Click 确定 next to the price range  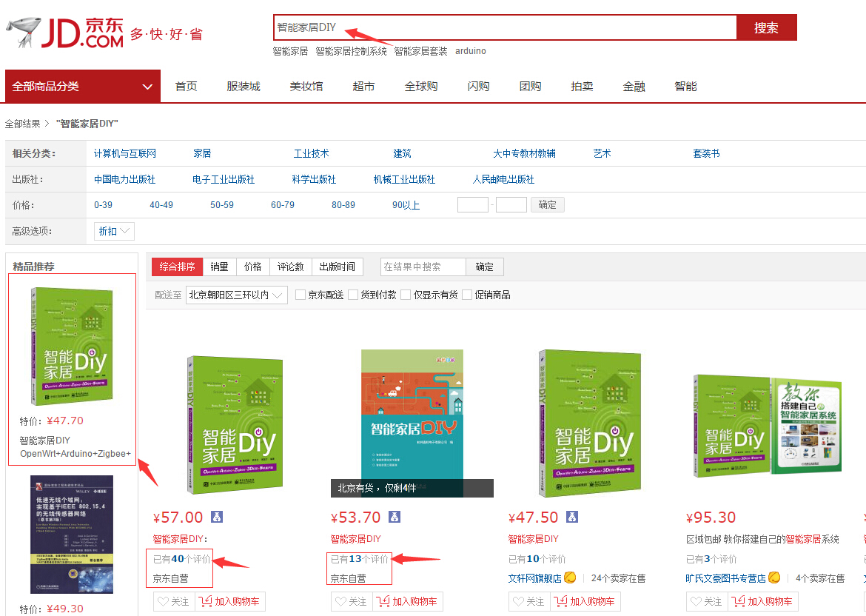[547, 205]
